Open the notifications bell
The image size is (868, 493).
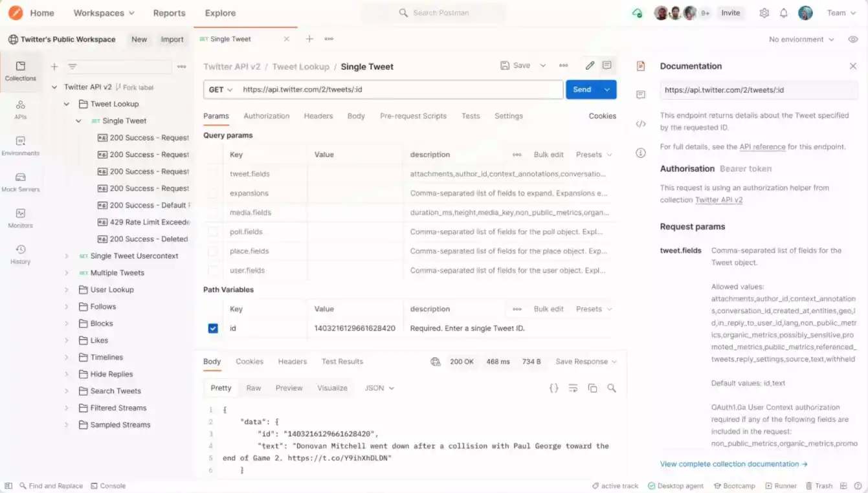784,13
